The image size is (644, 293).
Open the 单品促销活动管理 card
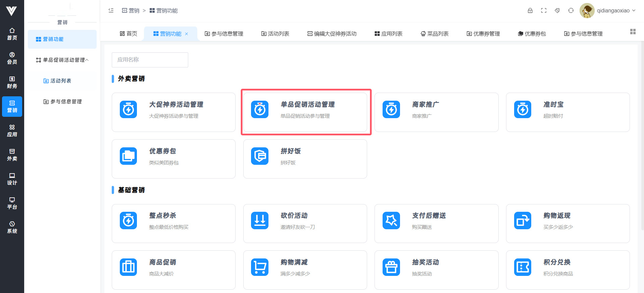(305, 112)
